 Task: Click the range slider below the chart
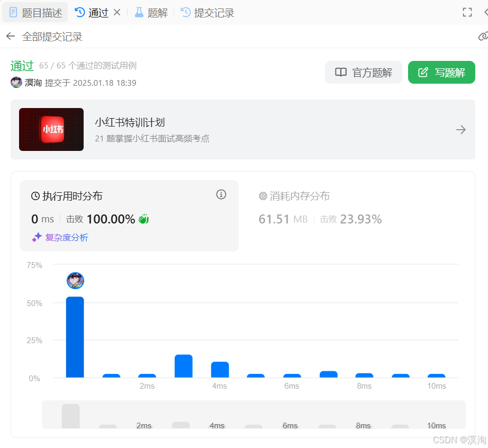(x=254, y=415)
